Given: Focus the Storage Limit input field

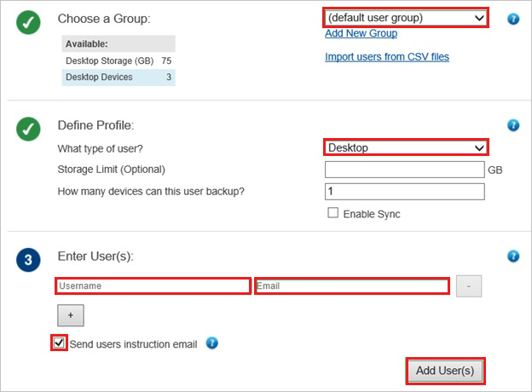Looking at the screenshot, I should point(404,170).
